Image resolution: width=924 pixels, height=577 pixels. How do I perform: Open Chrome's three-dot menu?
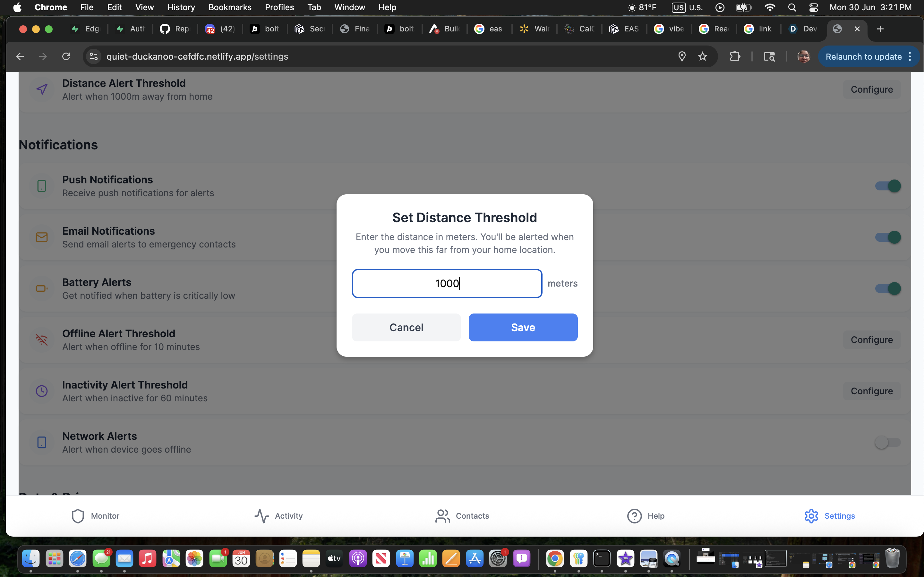(x=910, y=56)
